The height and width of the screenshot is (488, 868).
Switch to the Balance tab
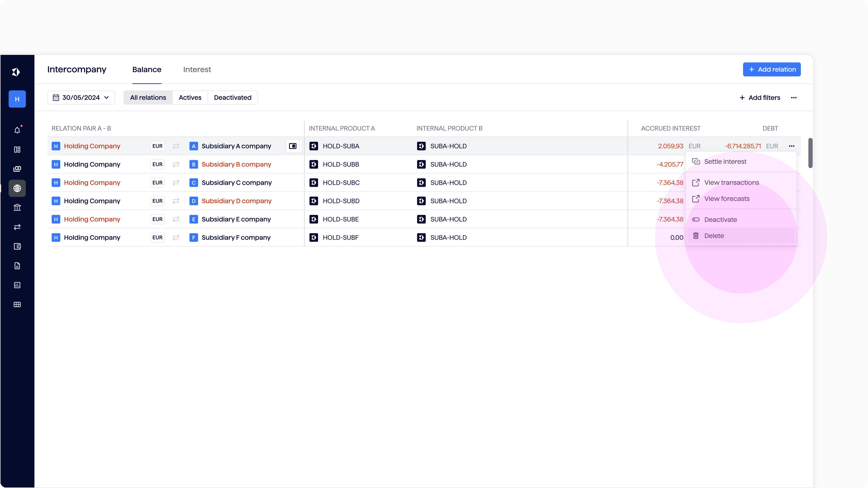(x=147, y=69)
